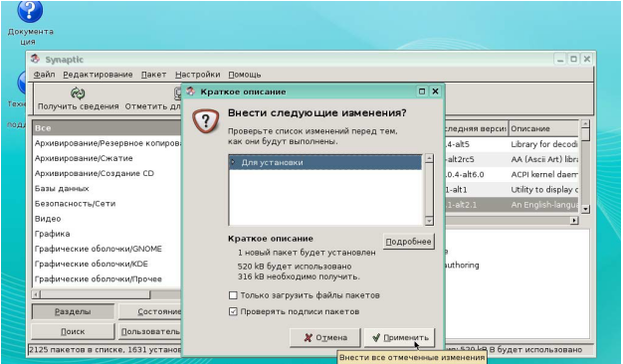Open the Помощь menu
Image resolution: width=623 pixels, height=364 pixels.
point(245,75)
